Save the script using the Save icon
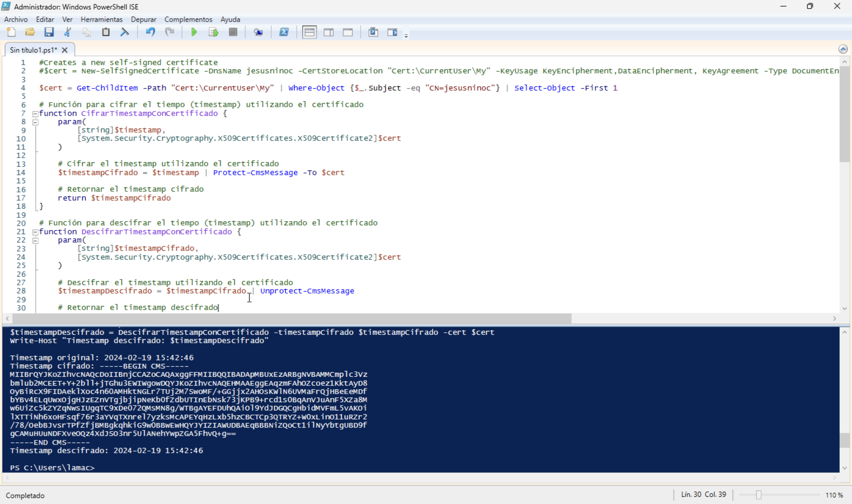 coord(50,32)
